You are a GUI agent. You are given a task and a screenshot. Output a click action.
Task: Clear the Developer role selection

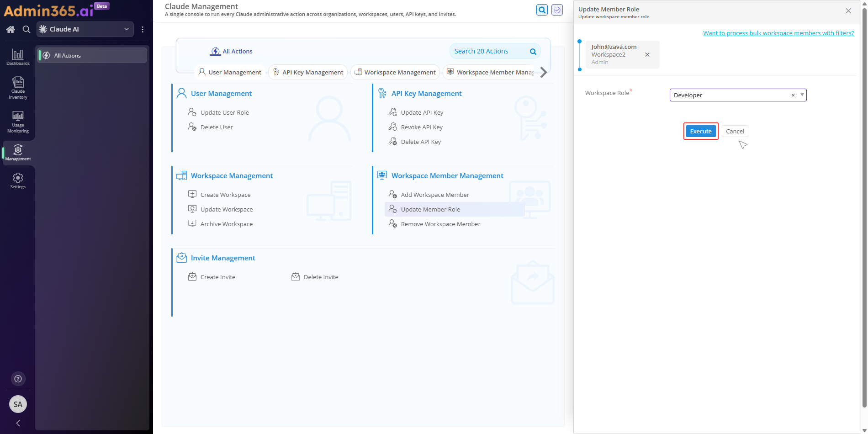pyautogui.click(x=793, y=95)
